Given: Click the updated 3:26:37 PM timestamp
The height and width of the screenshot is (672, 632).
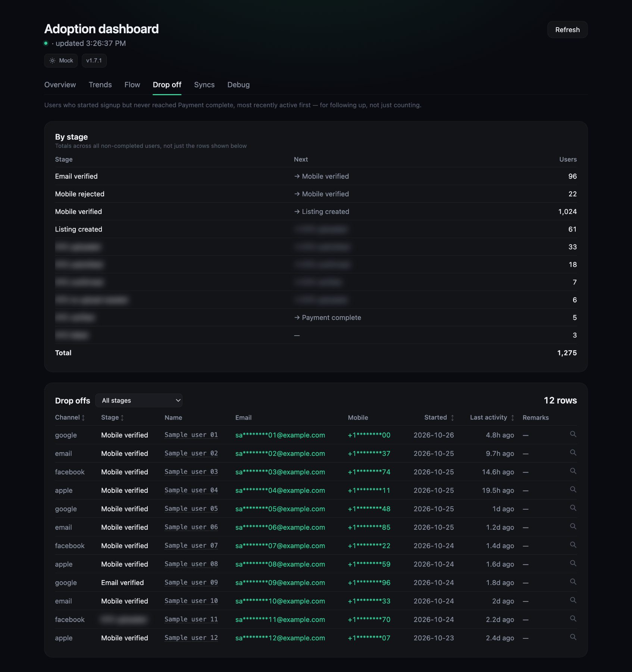Looking at the screenshot, I should click(91, 43).
